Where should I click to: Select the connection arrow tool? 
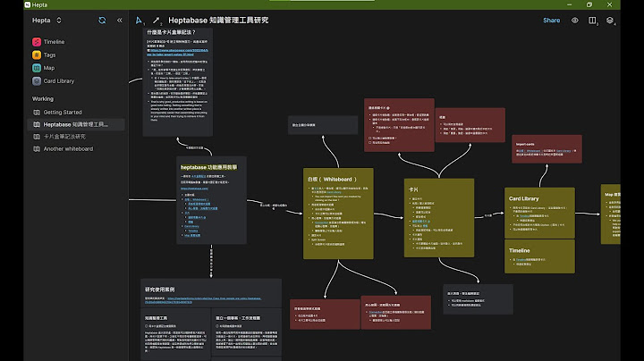coord(156,20)
